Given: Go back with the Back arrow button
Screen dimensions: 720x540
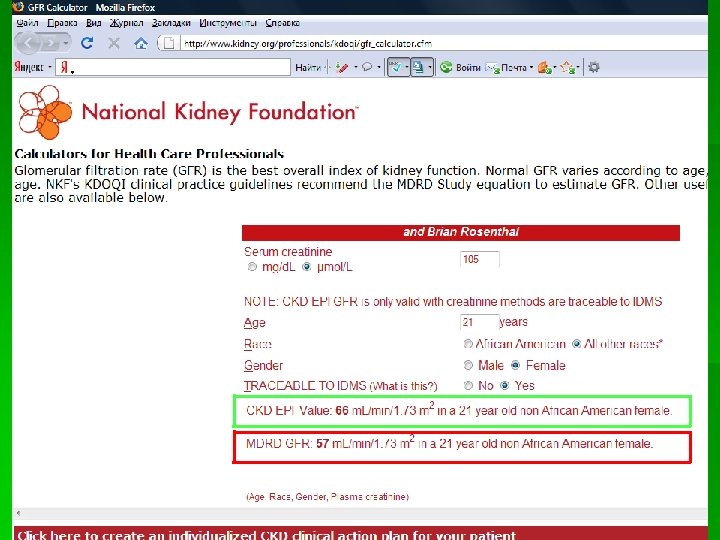Looking at the screenshot, I should point(28,44).
